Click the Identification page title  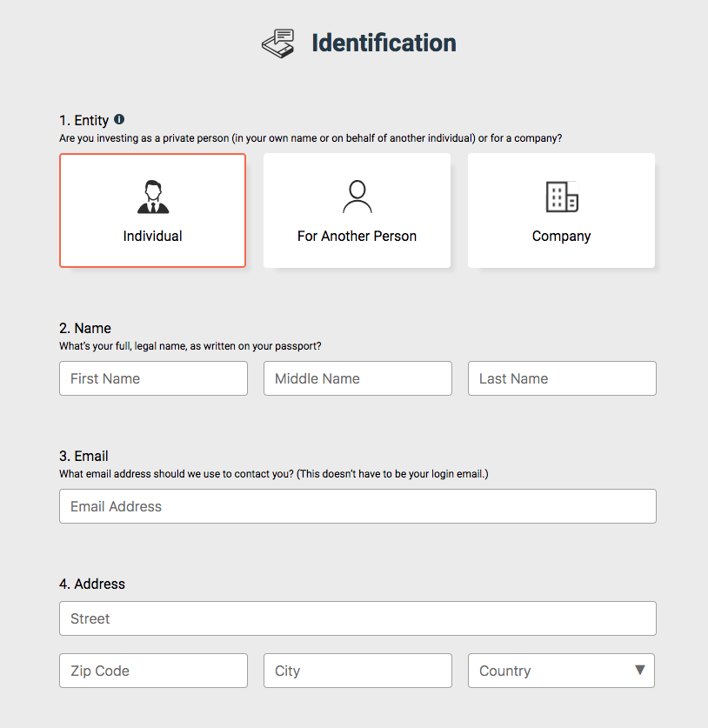384,43
